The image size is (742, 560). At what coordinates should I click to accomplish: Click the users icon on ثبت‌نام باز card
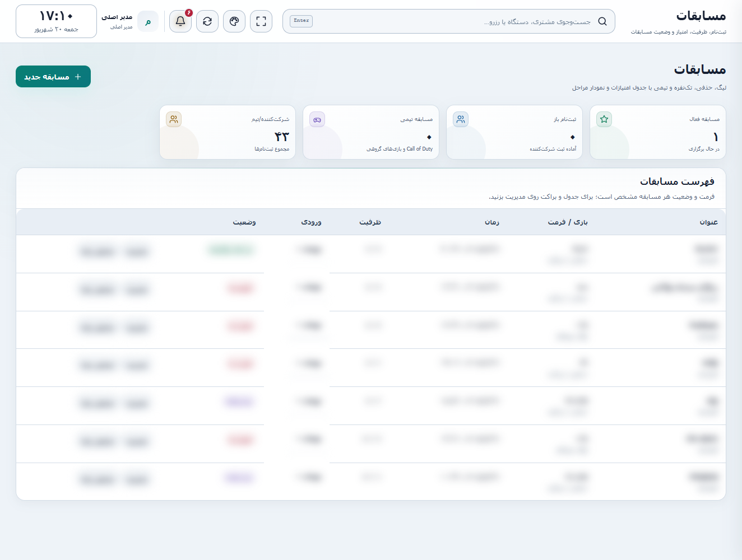click(x=461, y=119)
